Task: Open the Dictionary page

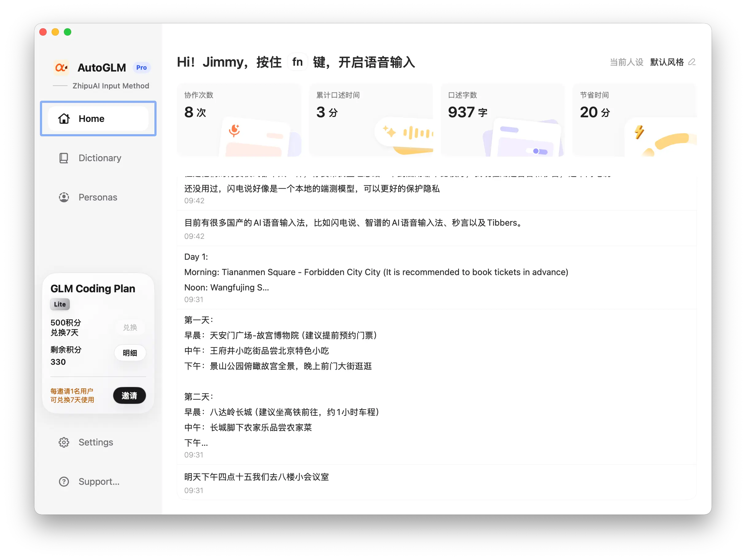Action: pos(100,158)
